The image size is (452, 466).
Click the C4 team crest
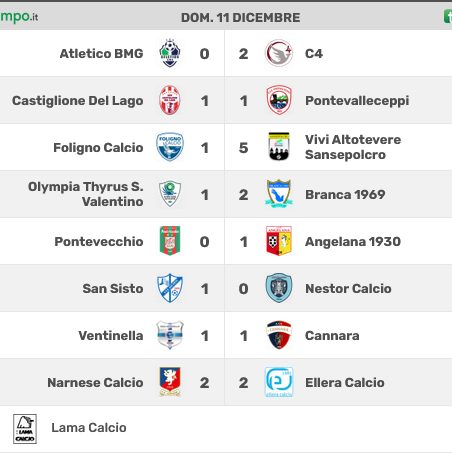[x=279, y=53]
